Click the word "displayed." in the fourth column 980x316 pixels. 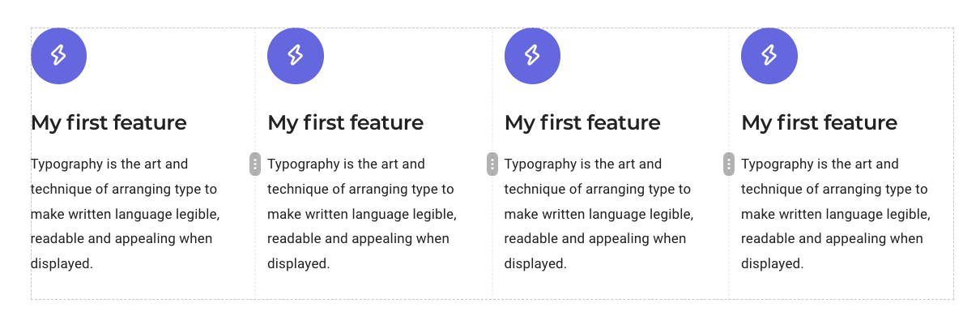pyautogui.click(x=772, y=263)
